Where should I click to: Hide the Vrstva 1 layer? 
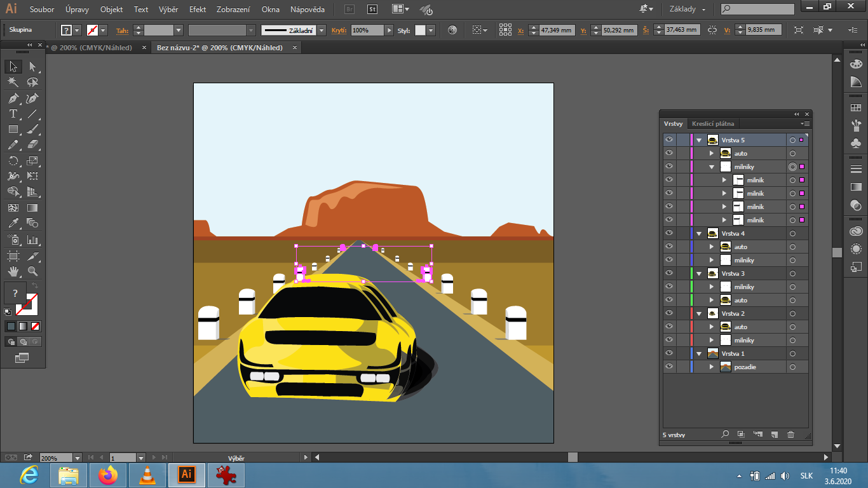pos(668,353)
